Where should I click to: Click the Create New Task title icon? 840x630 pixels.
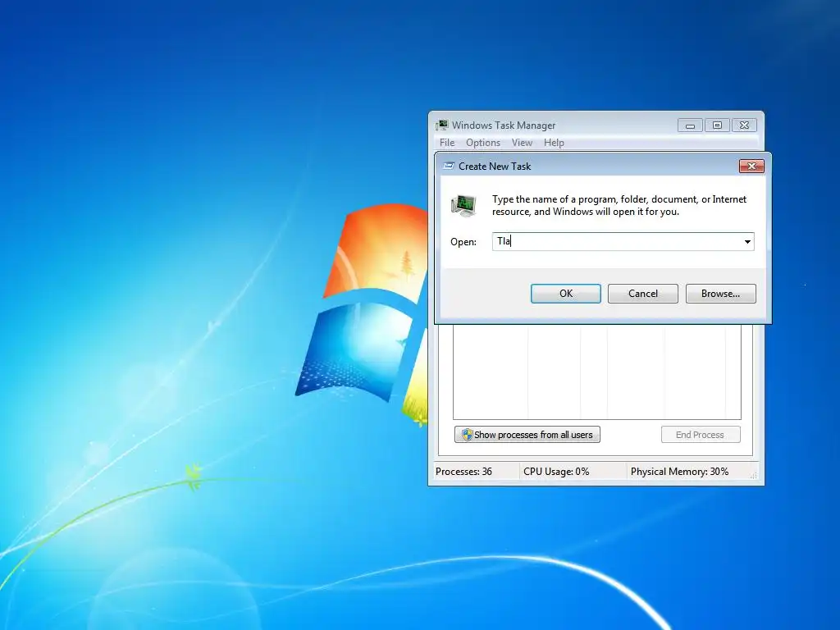[449, 166]
